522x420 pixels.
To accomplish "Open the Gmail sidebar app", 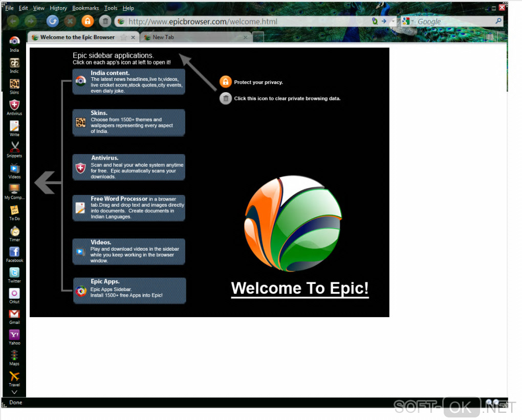I will click(14, 317).
